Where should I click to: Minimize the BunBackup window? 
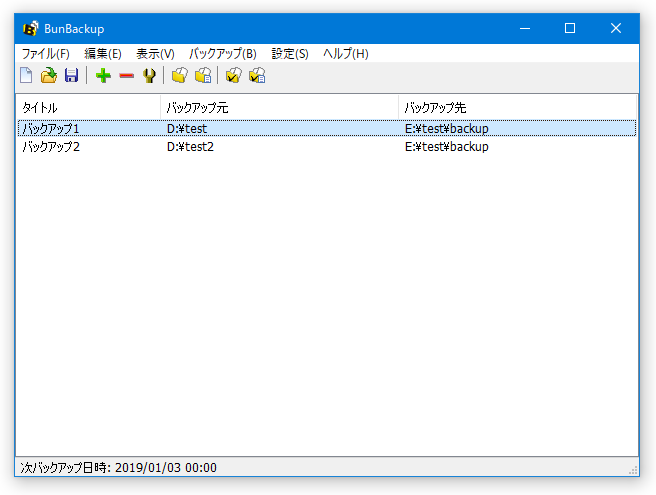pyautogui.click(x=525, y=28)
